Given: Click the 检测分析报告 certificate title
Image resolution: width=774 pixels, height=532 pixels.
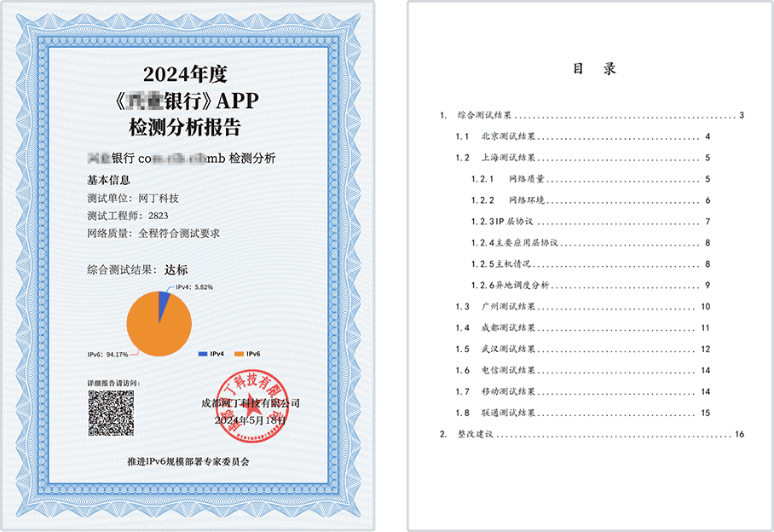Looking at the screenshot, I should tap(184, 129).
